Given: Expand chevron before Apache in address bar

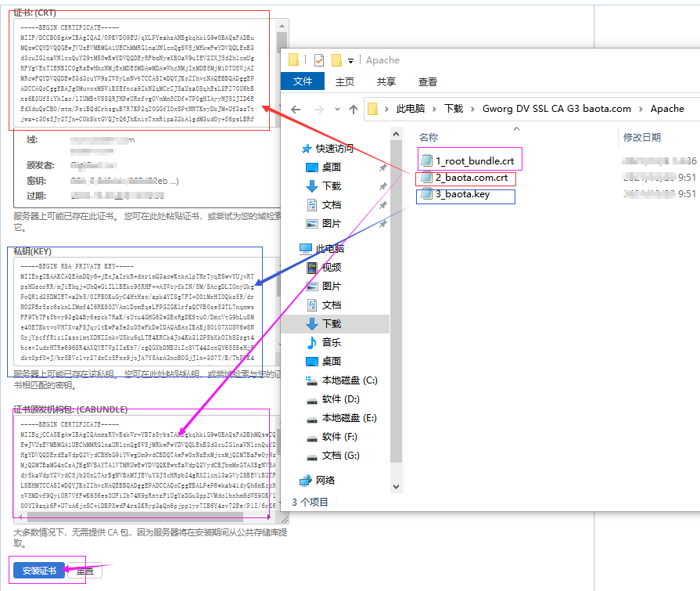Looking at the screenshot, I should (x=641, y=109).
